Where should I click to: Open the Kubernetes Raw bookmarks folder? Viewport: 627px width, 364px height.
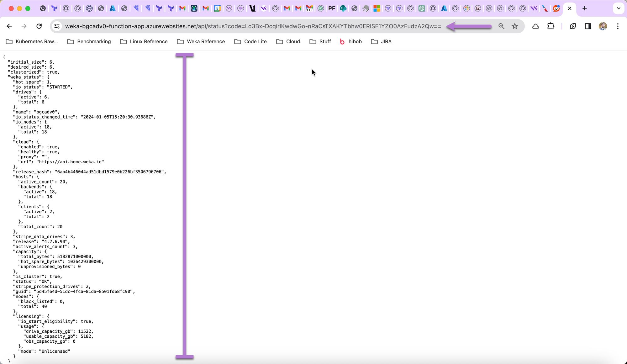[x=32, y=41]
